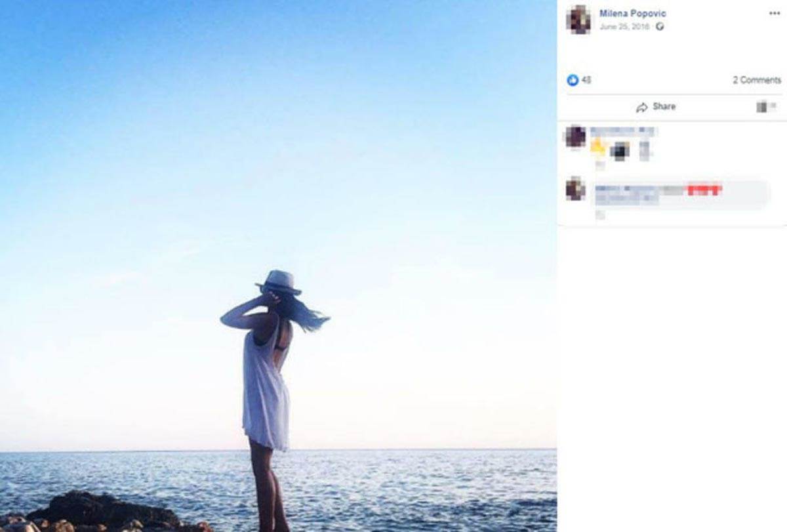Open the photo of woman by the sea
The image size is (787, 532).
point(278,266)
